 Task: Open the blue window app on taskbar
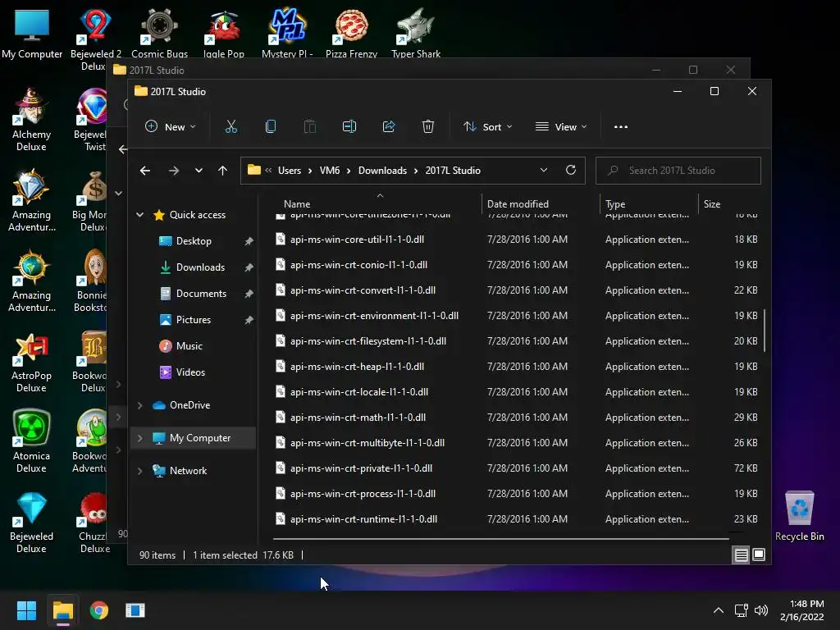tap(135, 610)
